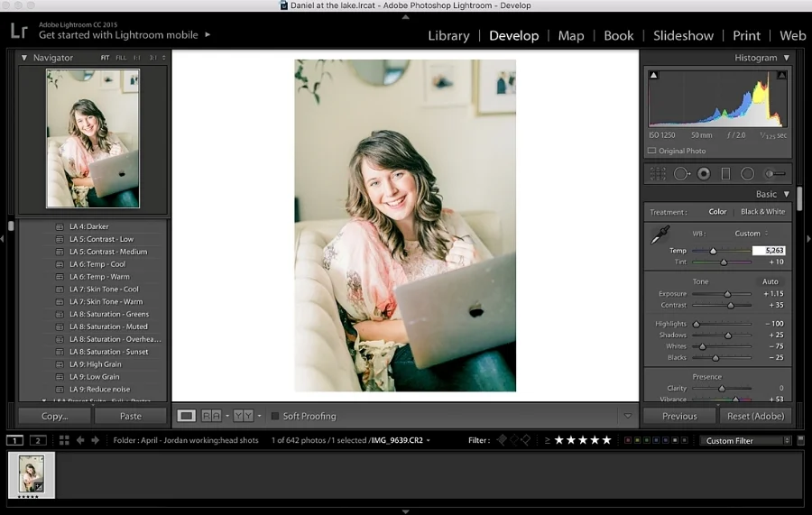This screenshot has height=515, width=812.
Task: Select the Graduated Filter tool
Action: coord(725,174)
